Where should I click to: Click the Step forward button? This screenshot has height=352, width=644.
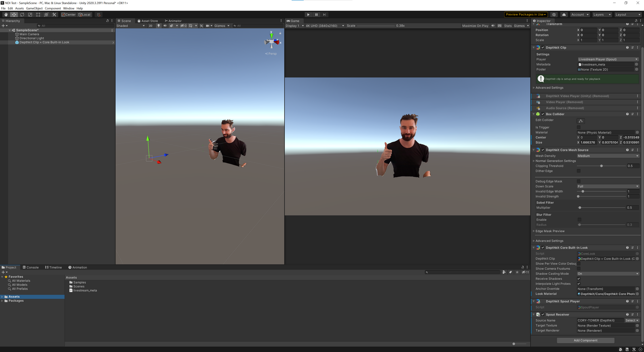(x=324, y=14)
